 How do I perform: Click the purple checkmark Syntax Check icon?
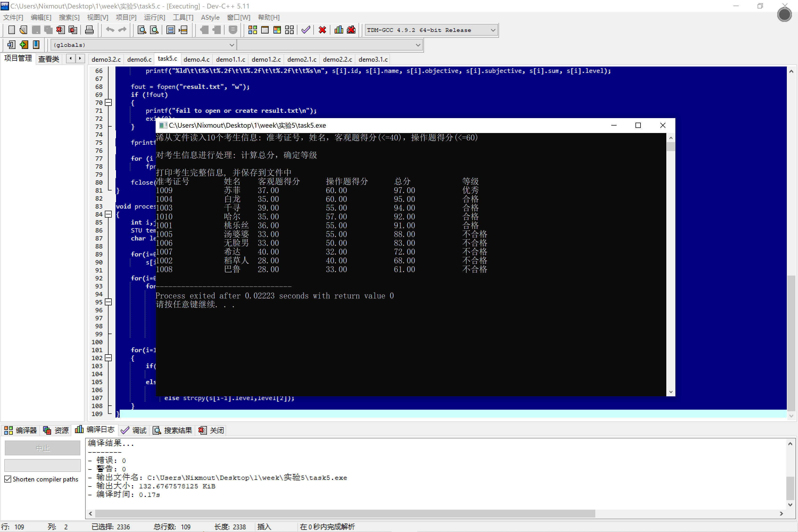pyautogui.click(x=306, y=30)
